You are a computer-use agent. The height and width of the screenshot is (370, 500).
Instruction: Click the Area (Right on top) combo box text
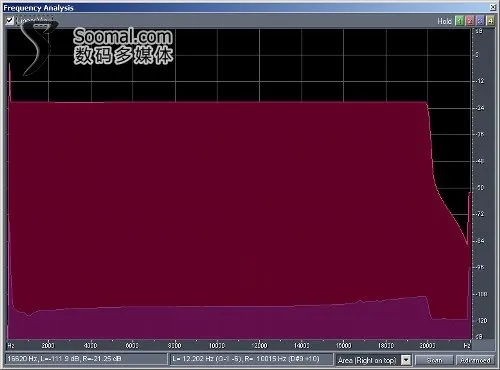pyautogui.click(x=368, y=360)
